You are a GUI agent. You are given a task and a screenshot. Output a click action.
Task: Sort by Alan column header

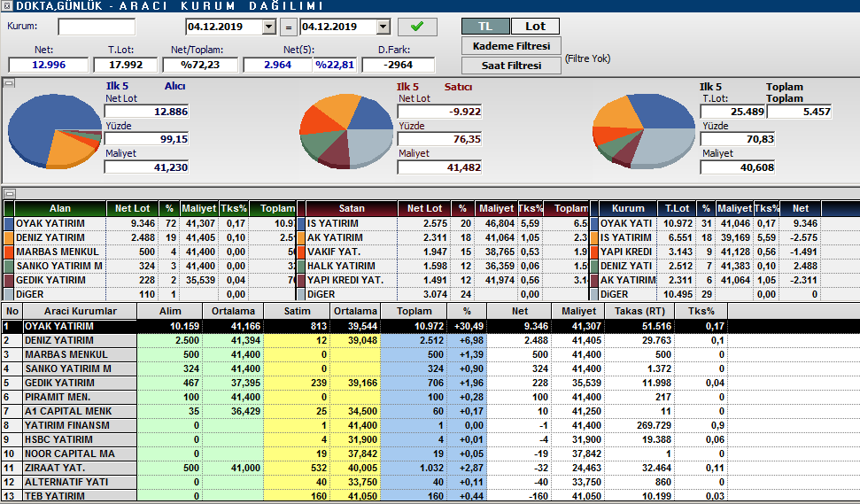[59, 208]
